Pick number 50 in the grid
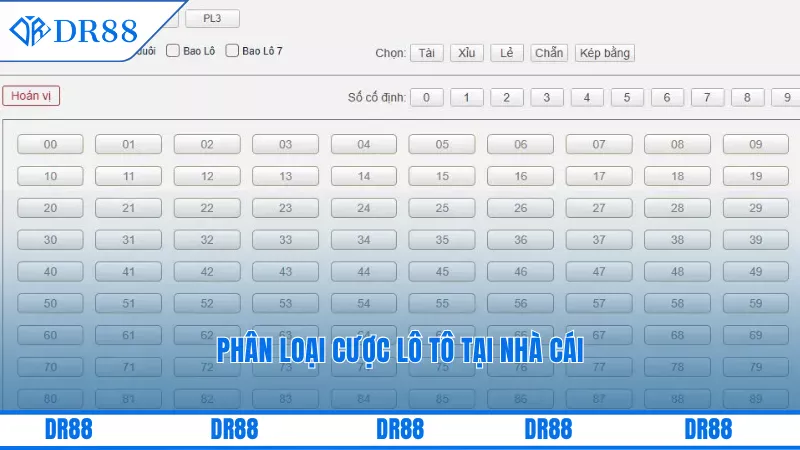Image resolution: width=800 pixels, height=450 pixels. pos(50,304)
